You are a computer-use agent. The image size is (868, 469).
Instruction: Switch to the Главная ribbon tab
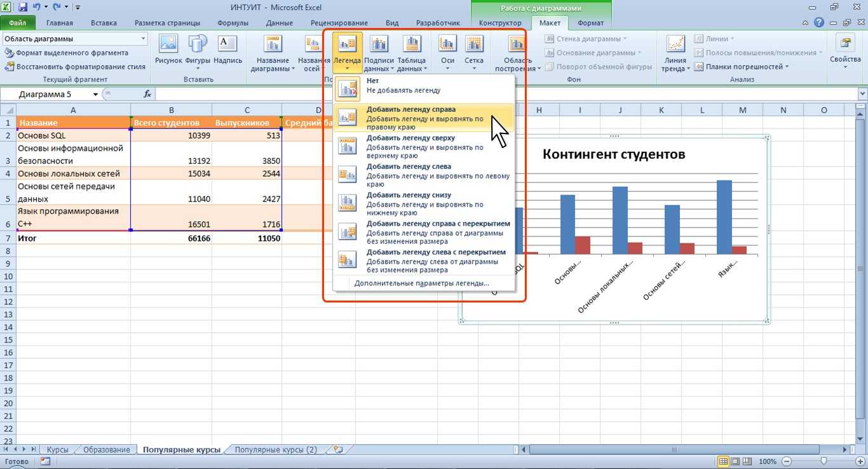pos(59,23)
